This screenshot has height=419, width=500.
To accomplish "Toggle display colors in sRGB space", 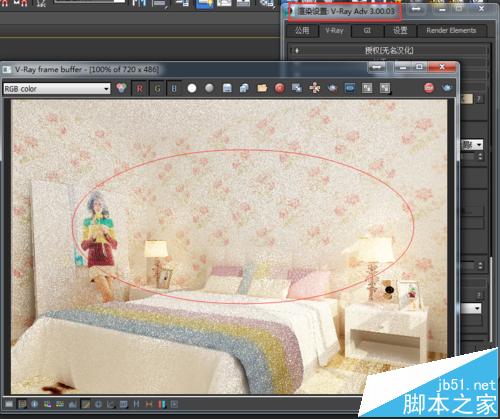I will (x=86, y=404).
